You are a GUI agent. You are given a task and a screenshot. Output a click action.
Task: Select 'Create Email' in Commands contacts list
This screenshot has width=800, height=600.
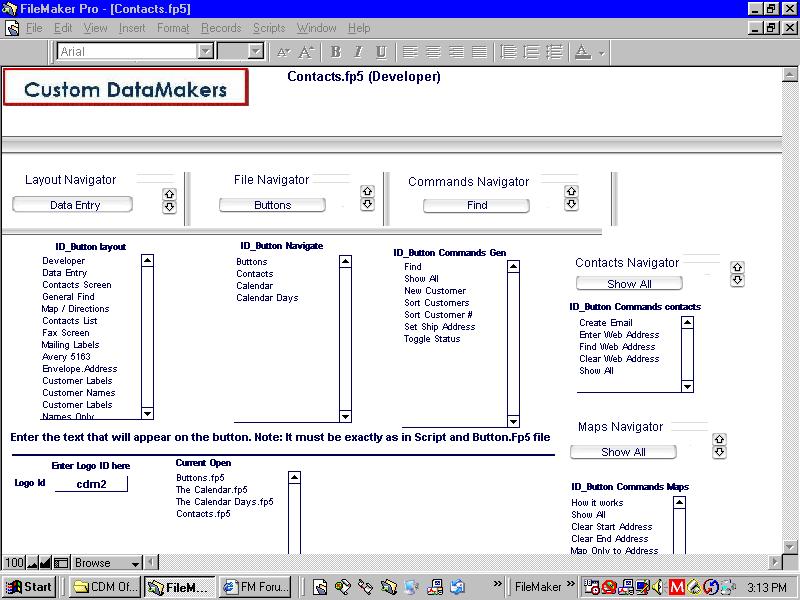pyautogui.click(x=606, y=322)
